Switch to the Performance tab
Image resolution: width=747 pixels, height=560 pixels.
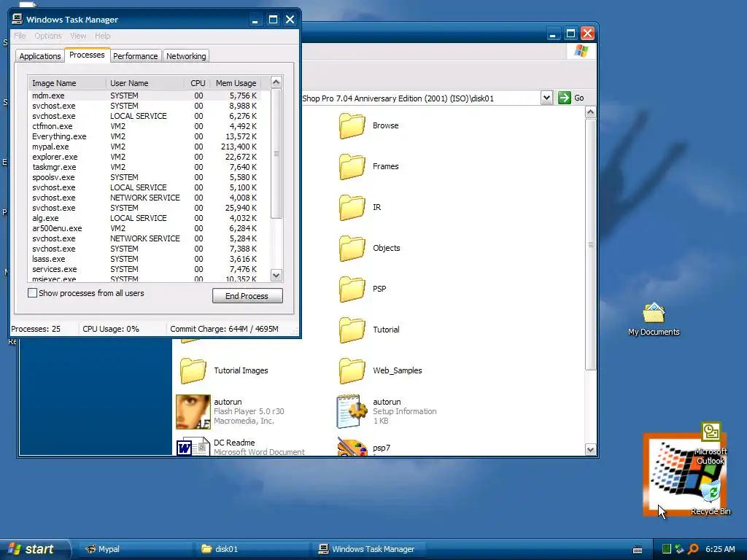click(x=135, y=56)
